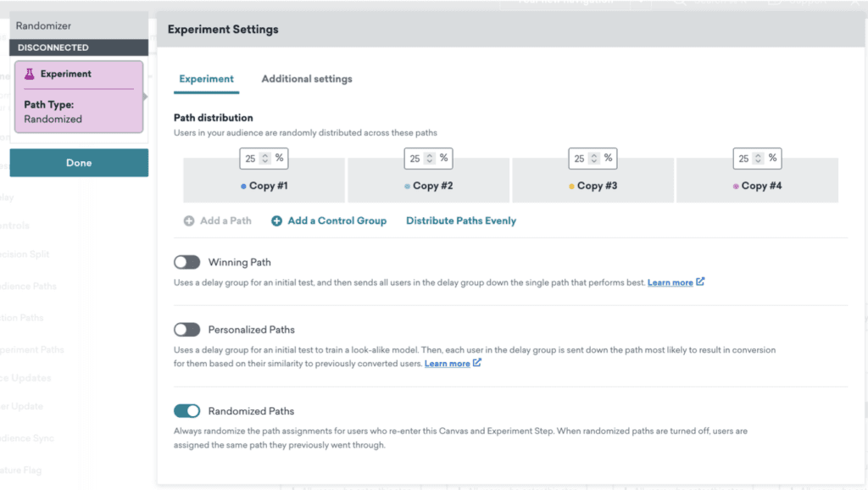The height and width of the screenshot is (490, 868).
Task: Turn on the Personalized Paths toggle
Action: (x=186, y=330)
